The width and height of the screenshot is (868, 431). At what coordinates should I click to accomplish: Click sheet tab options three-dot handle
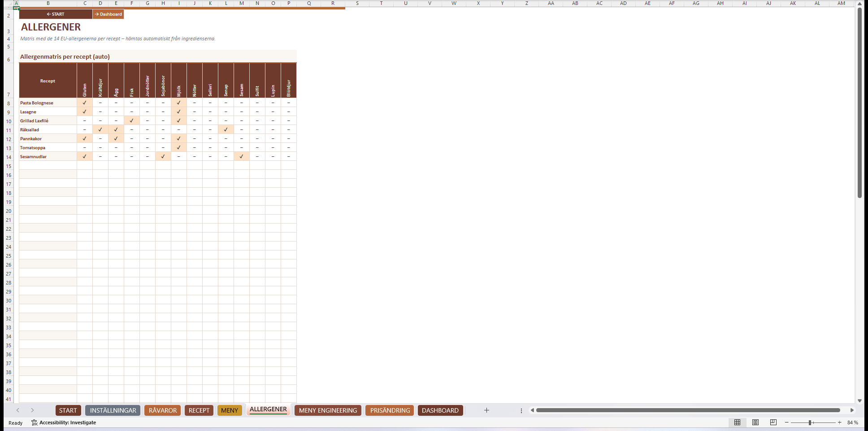pyautogui.click(x=521, y=410)
